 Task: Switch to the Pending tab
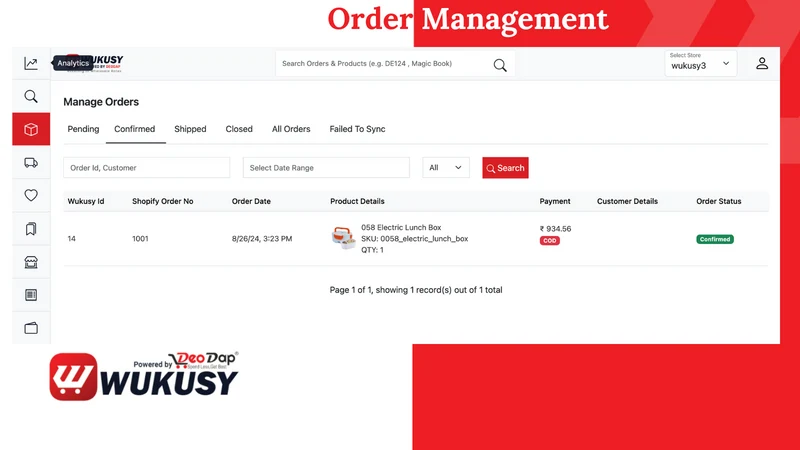pyautogui.click(x=83, y=129)
